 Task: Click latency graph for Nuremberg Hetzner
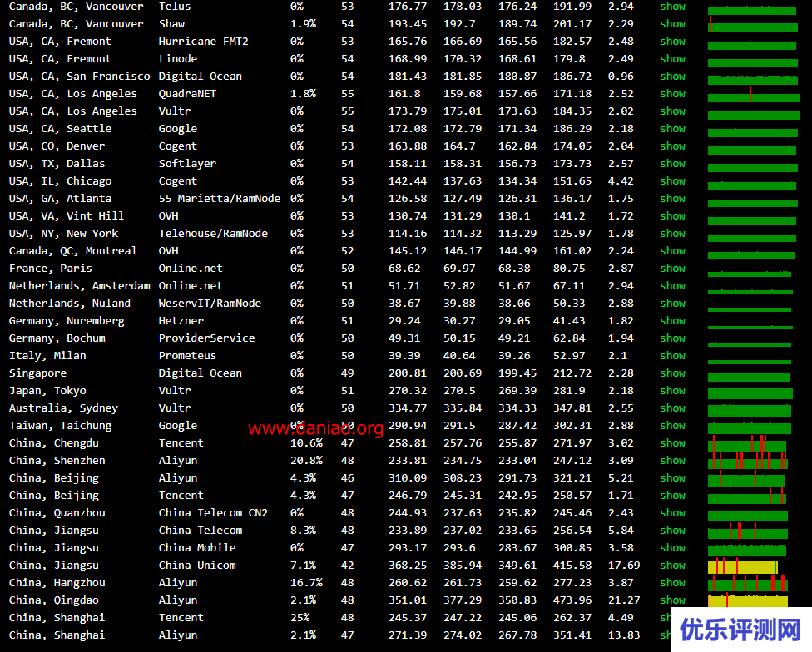pyautogui.click(x=750, y=327)
